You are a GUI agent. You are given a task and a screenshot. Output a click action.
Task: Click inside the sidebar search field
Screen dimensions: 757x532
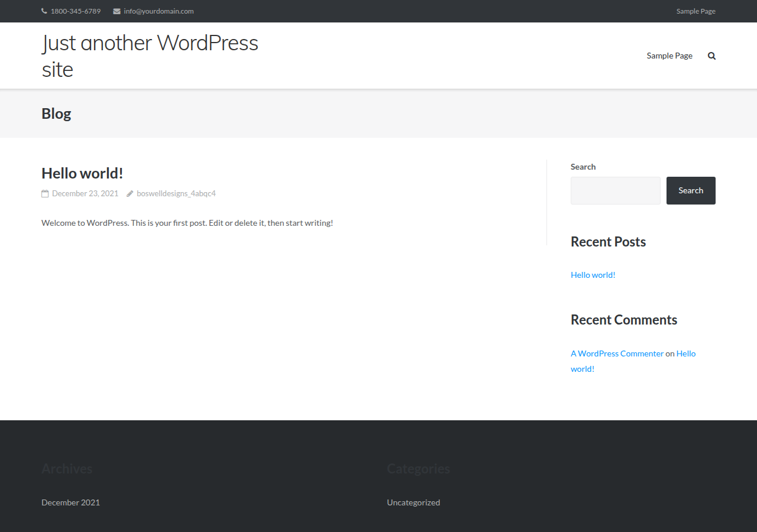tap(615, 190)
